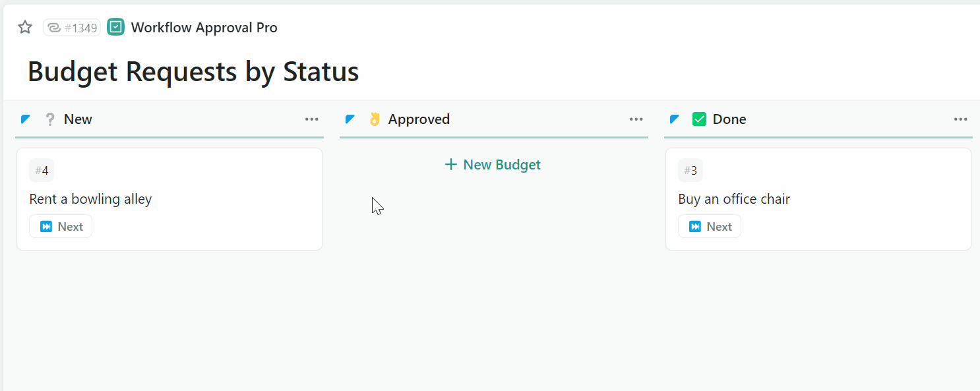Click the green checkmark icon beside Done
The image size is (980, 391).
pos(699,119)
